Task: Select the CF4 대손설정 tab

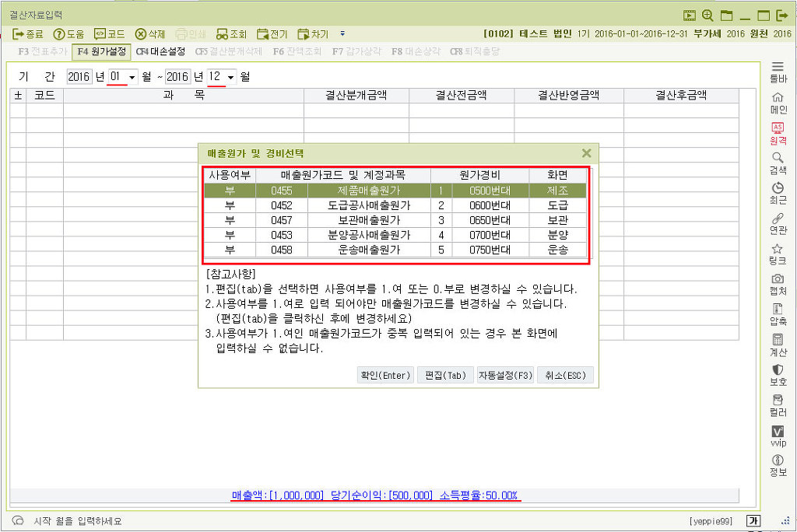Action: (x=160, y=51)
